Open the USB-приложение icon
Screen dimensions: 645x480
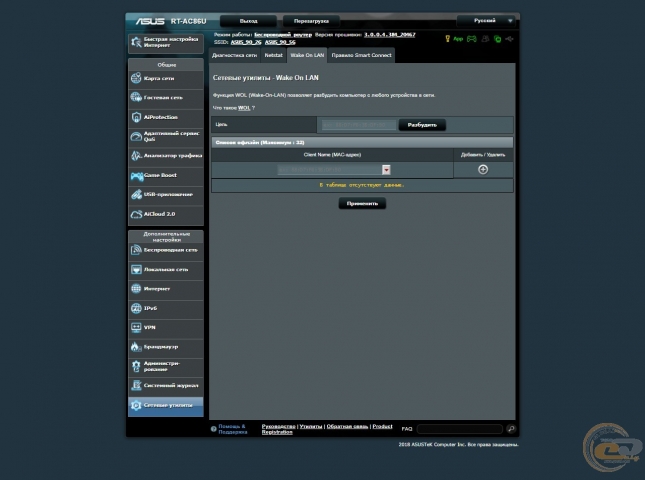(x=136, y=195)
